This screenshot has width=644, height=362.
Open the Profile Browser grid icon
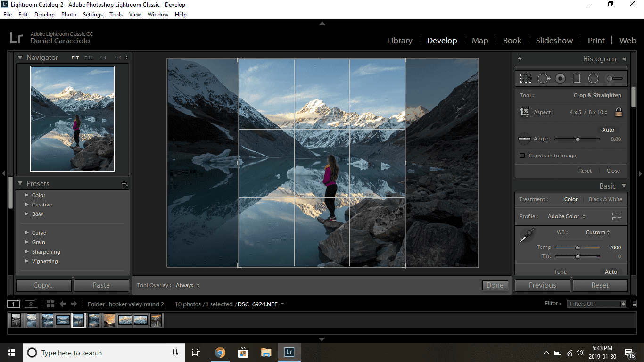pyautogui.click(x=617, y=216)
